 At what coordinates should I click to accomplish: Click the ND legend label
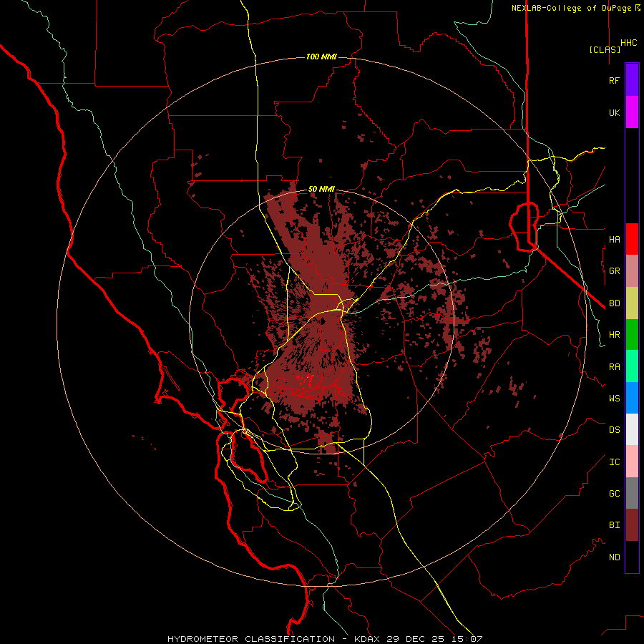[614, 557]
